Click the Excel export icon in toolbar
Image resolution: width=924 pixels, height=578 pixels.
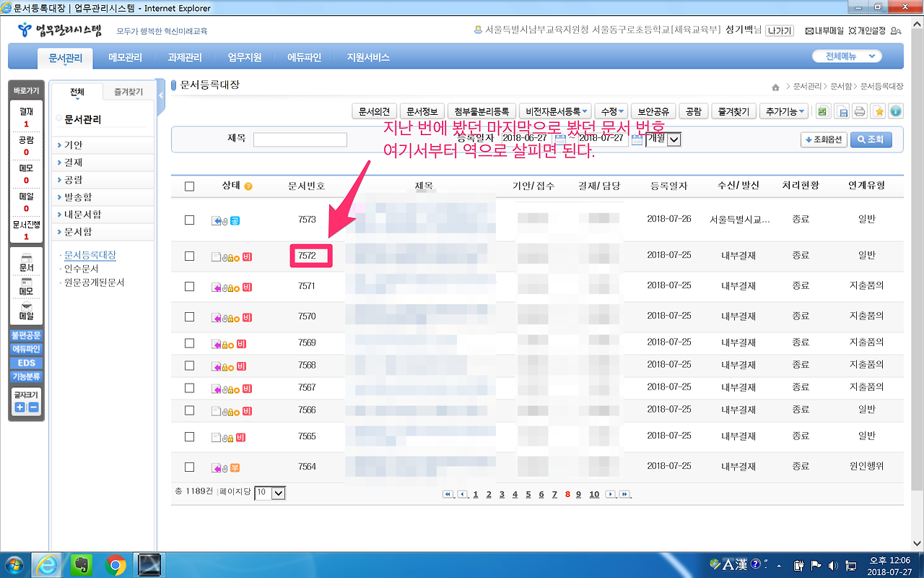(822, 111)
